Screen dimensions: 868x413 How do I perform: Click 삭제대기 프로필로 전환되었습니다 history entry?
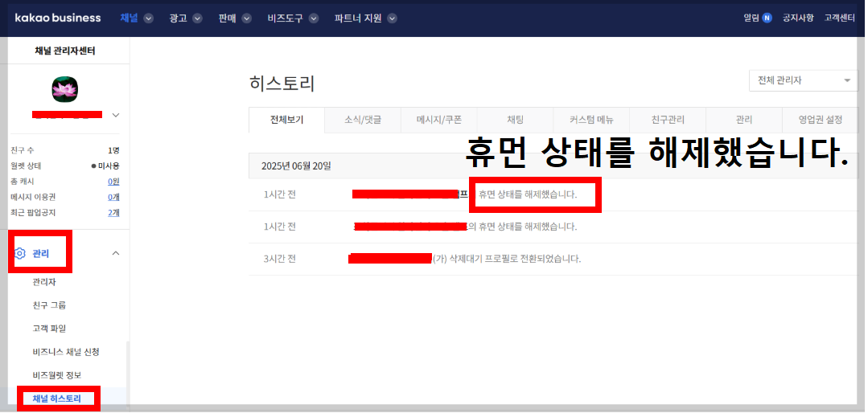coord(553,260)
